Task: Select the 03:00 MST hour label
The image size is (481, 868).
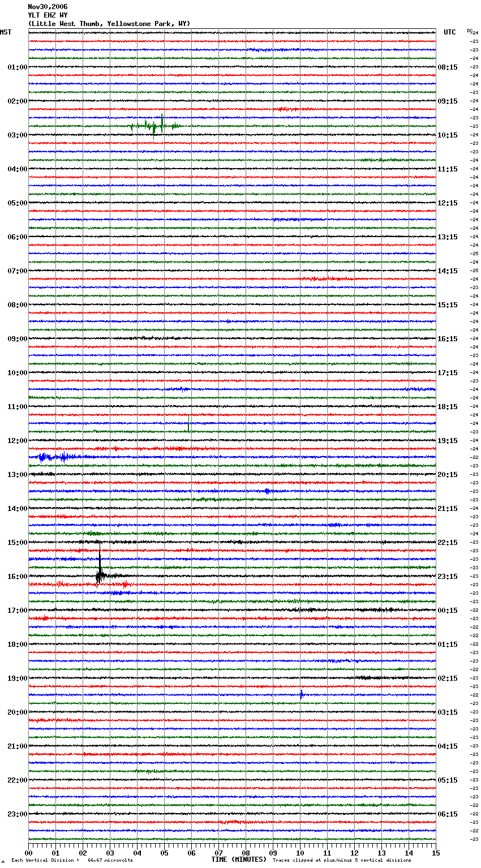Action: [17, 135]
